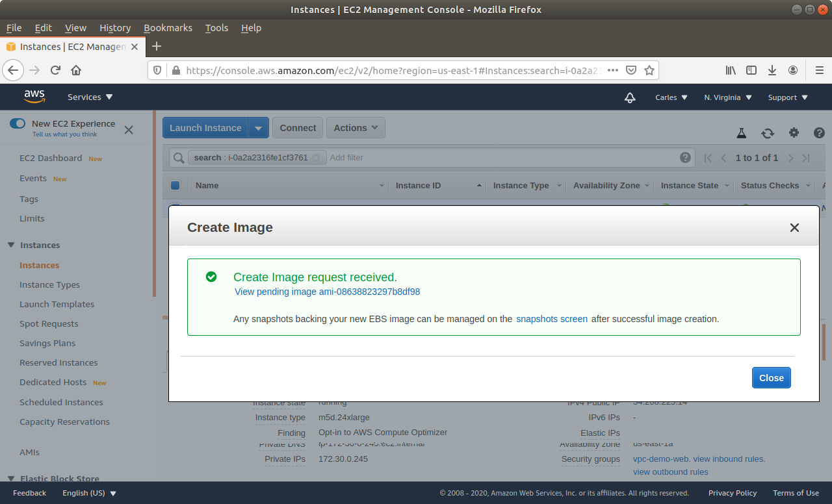This screenshot has width=832, height=504.
Task: Click the Close button in the dialog
Action: click(772, 378)
